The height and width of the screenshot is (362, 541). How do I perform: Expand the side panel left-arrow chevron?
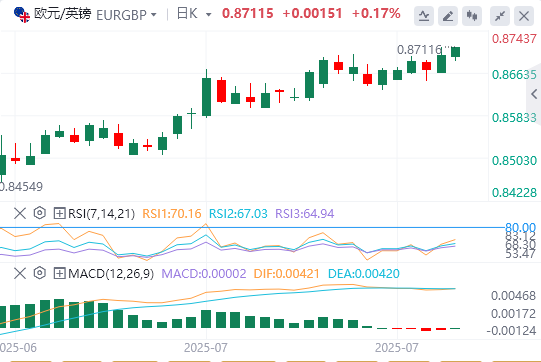534,94
